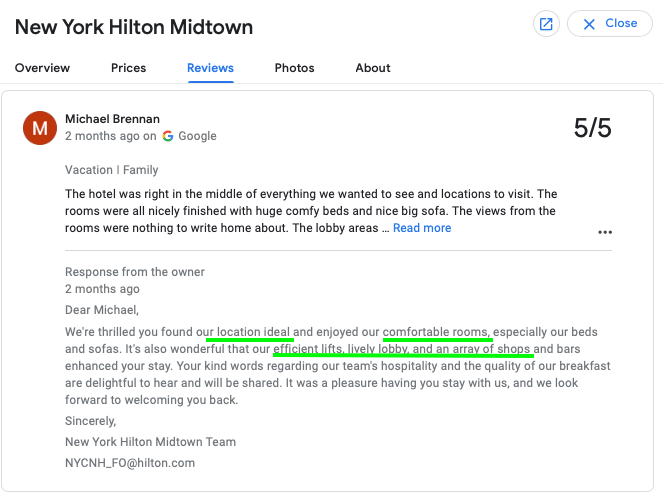The image size is (663, 501).
Task: Click the 5/5 rating score
Action: (x=592, y=128)
